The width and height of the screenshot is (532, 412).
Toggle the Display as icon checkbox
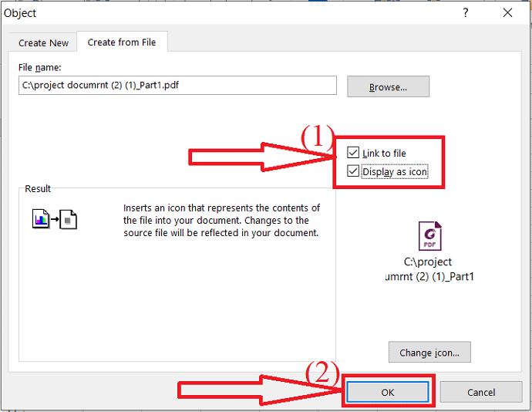pyautogui.click(x=353, y=171)
